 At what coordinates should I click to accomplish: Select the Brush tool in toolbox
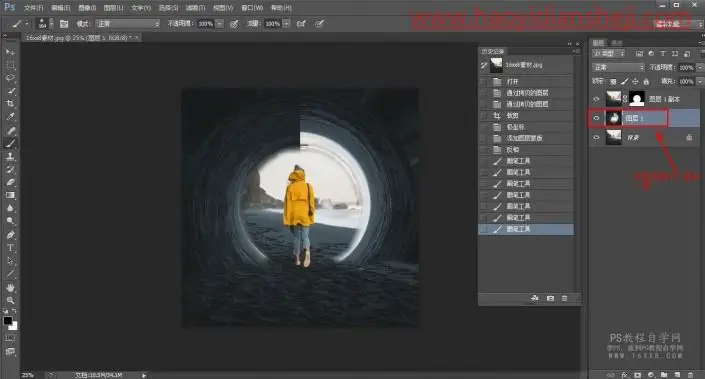tap(10, 144)
